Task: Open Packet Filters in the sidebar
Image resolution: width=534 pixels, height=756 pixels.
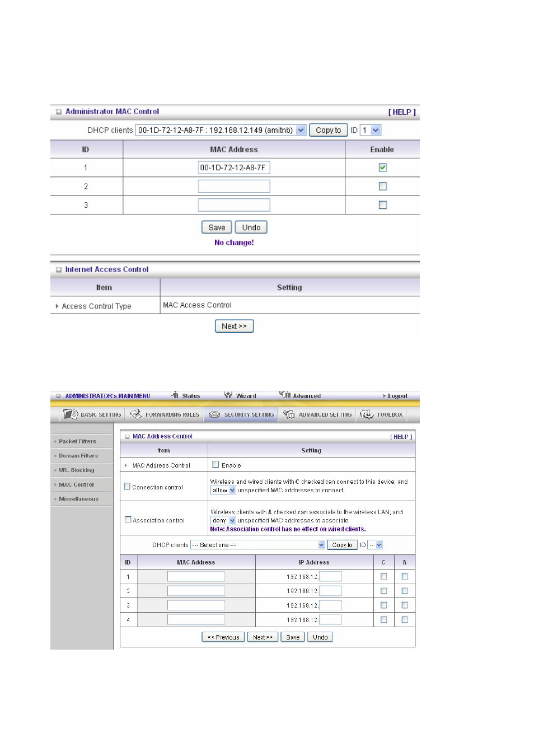Action: click(77, 441)
